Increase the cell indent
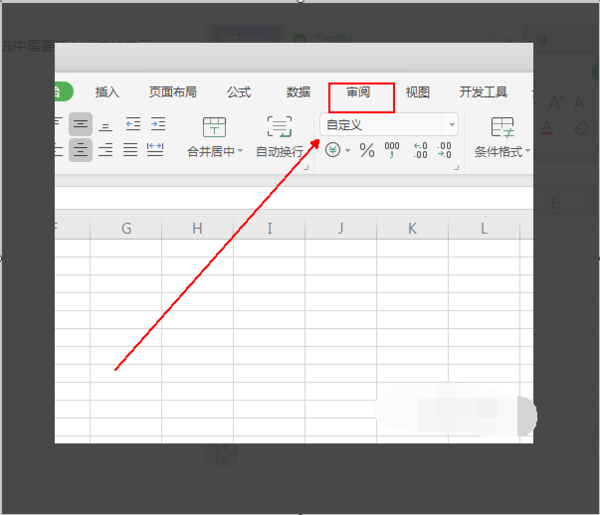Viewport: 600px width, 515px height. pos(158,124)
